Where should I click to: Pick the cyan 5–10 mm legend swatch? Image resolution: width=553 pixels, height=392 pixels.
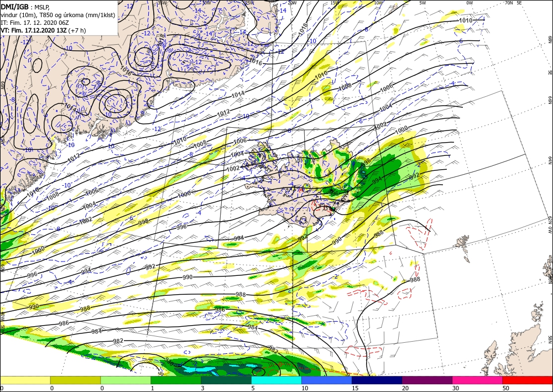coord(276,380)
